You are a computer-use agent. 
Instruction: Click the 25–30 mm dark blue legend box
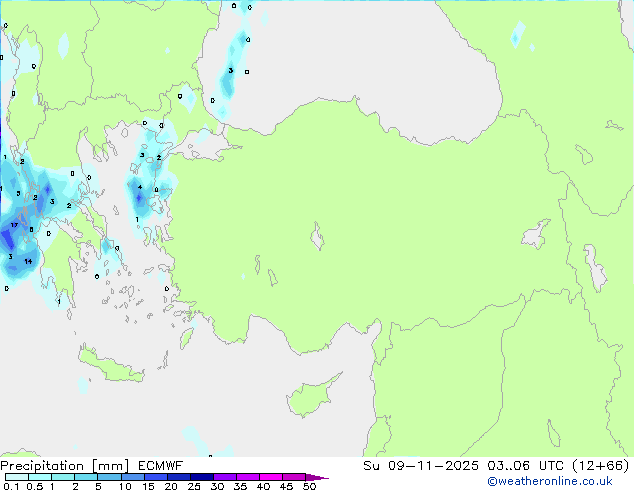coord(201,477)
